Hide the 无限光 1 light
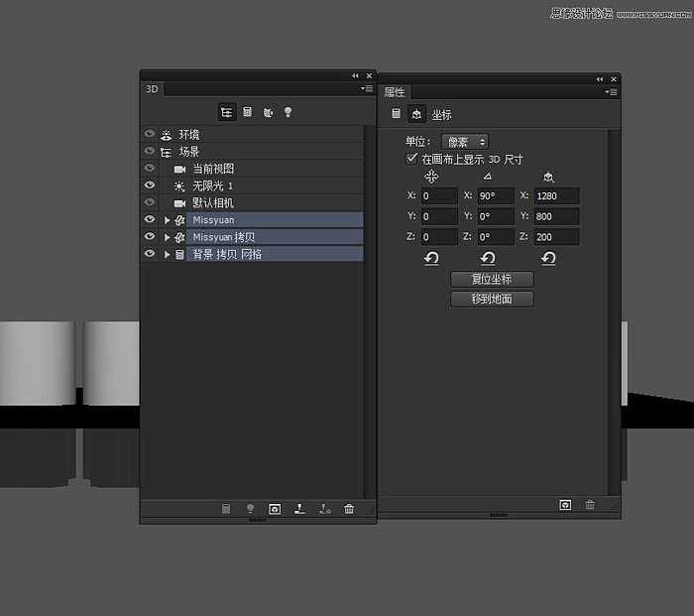 (x=150, y=185)
